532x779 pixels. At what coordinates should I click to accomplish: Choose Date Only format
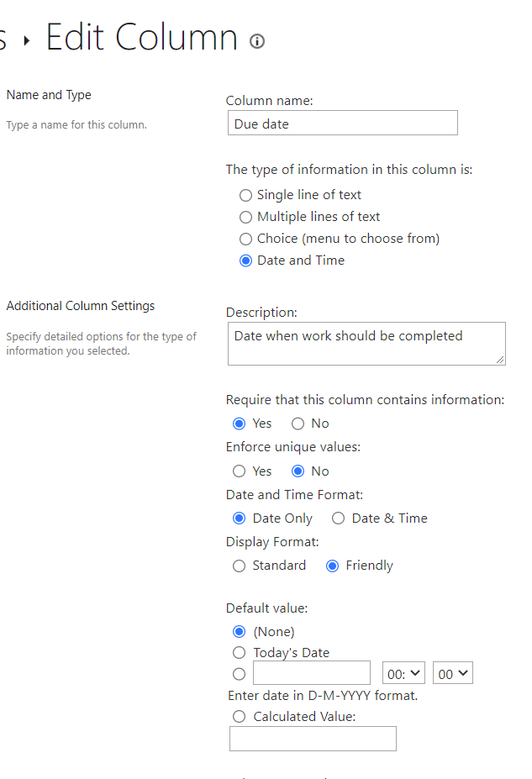click(x=240, y=518)
